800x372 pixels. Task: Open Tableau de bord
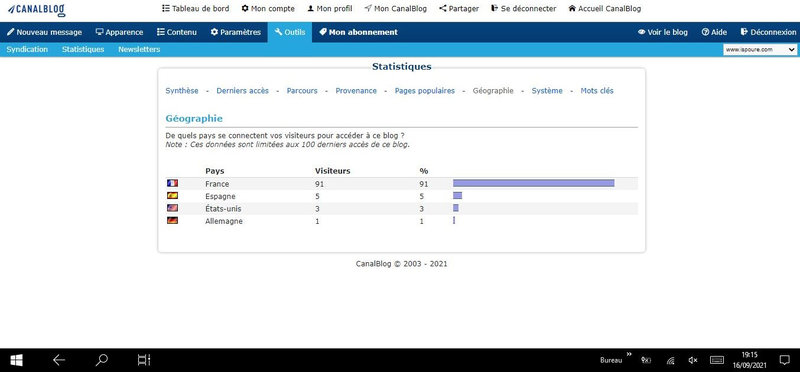pyautogui.click(x=195, y=9)
